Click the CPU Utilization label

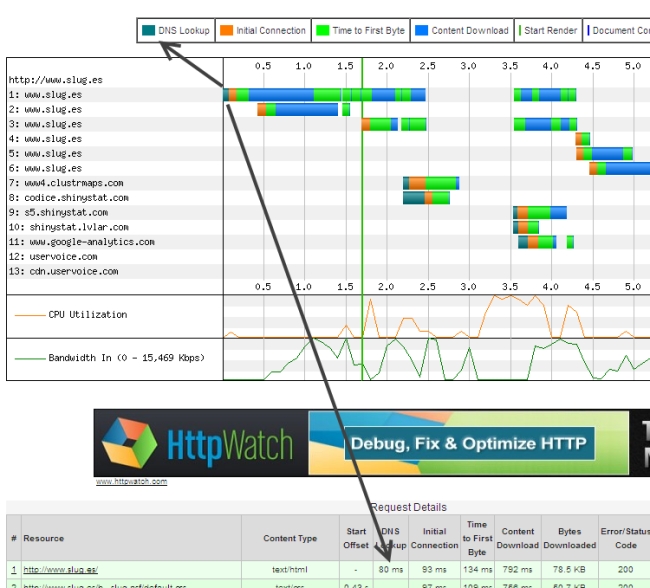pos(87,315)
